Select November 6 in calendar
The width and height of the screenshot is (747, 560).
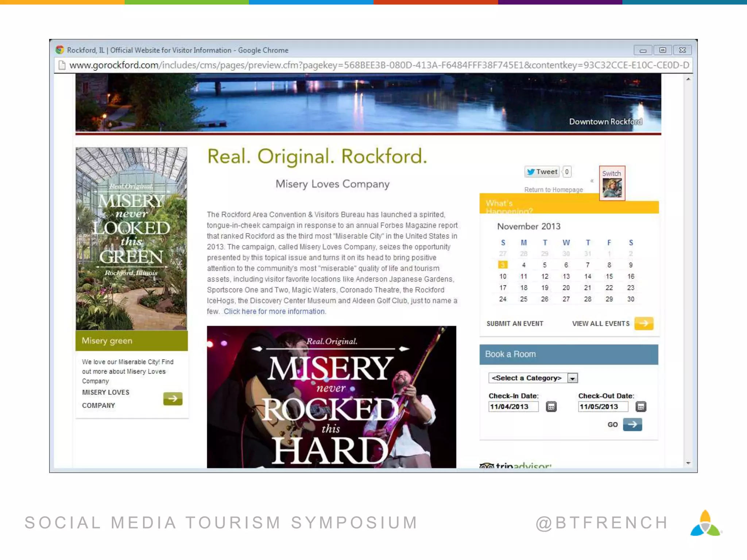566,265
